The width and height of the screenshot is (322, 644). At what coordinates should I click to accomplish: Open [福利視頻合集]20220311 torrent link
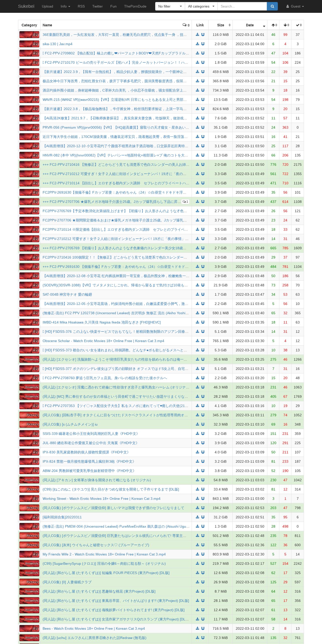click(62, 517)
